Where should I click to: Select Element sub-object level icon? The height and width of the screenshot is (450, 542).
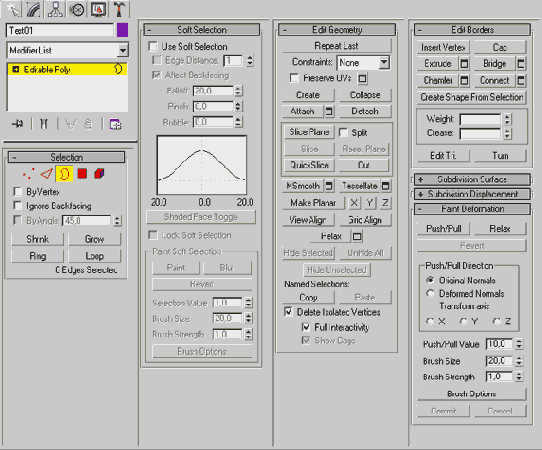(x=99, y=174)
